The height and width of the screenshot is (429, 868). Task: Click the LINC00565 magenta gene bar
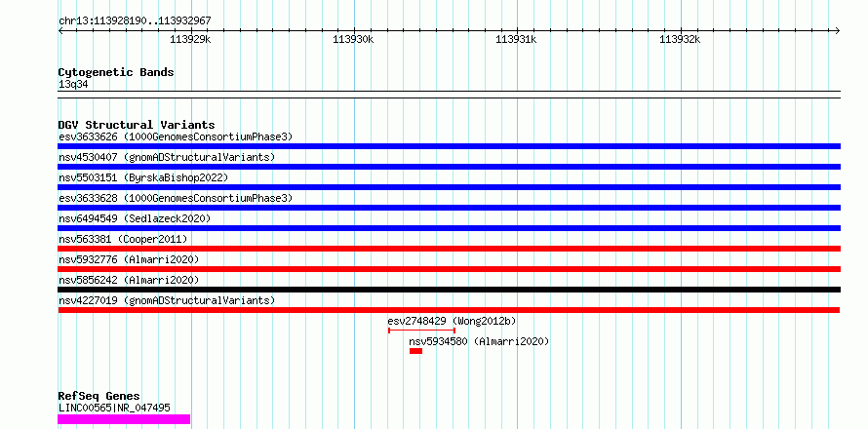[x=124, y=419]
